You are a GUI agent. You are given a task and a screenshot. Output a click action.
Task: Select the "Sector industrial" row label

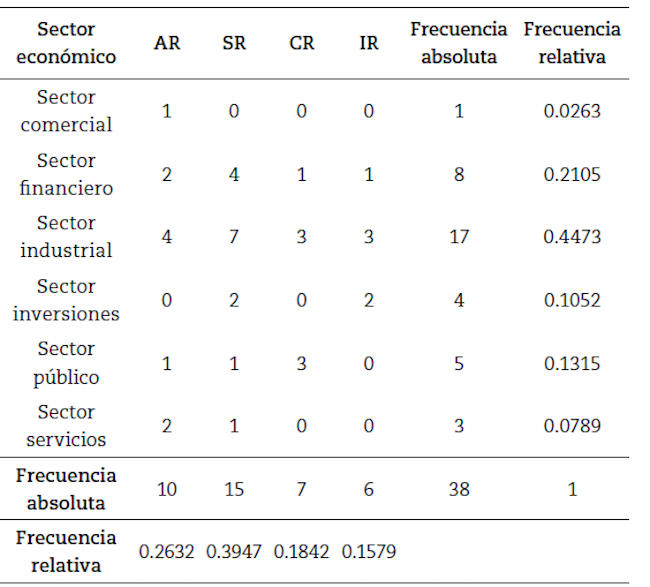coord(66,237)
